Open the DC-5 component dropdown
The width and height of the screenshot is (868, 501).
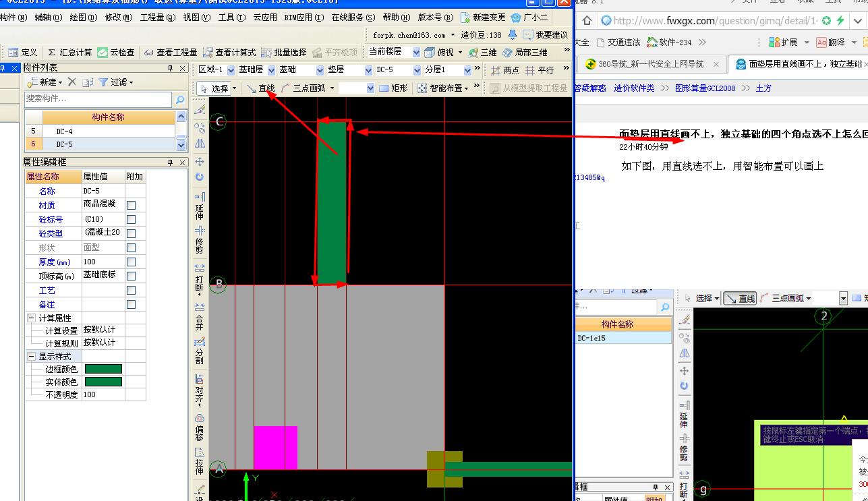point(417,70)
